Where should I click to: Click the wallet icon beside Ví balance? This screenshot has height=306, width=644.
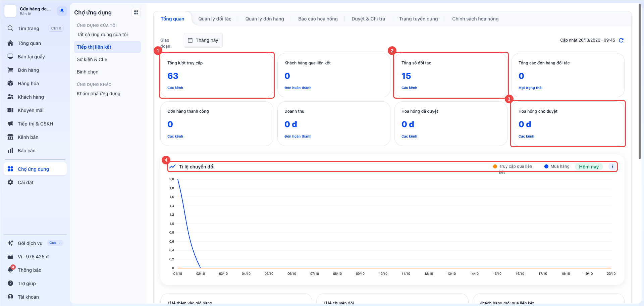[x=10, y=256]
